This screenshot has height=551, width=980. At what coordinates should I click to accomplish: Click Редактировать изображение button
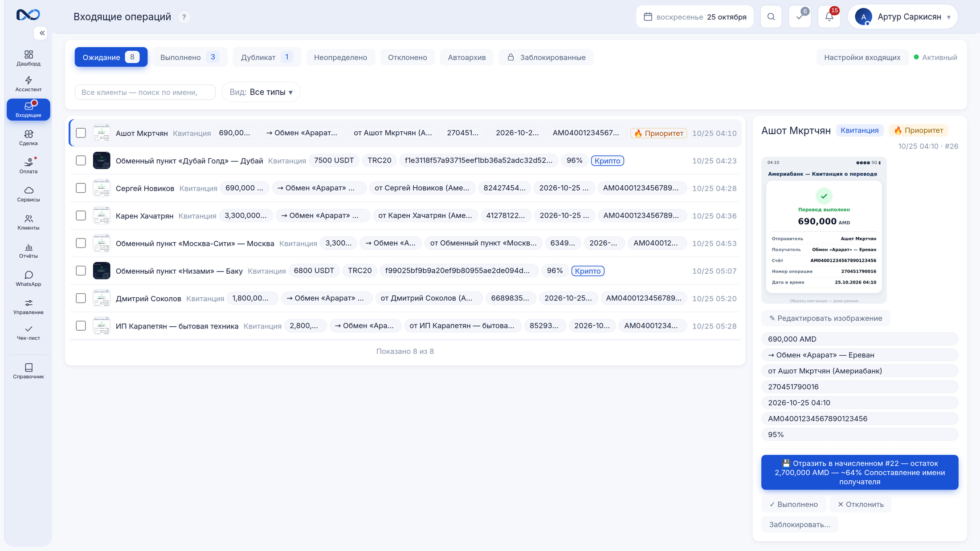click(x=825, y=318)
